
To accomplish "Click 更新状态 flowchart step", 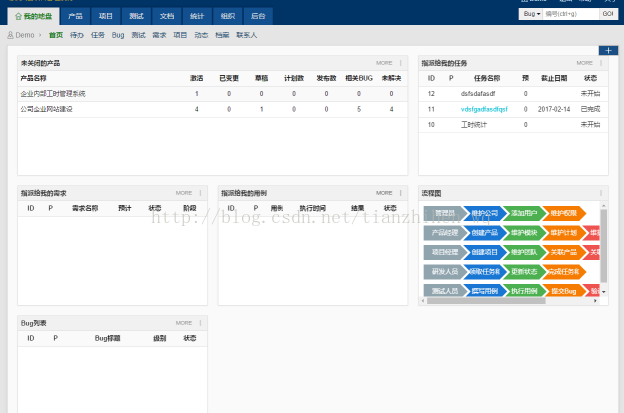I will pos(524,272).
